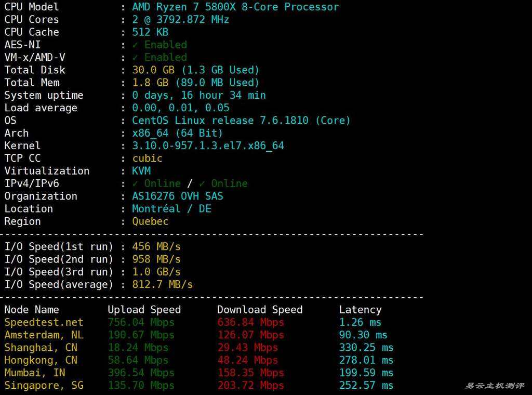The image size is (532, 395).
Task: Click the AMD Ryzen 7 5800X CPU model text
Action: (x=235, y=7)
